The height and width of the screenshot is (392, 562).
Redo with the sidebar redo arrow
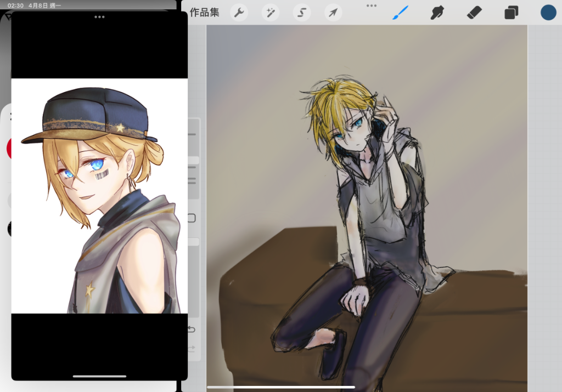(192, 348)
